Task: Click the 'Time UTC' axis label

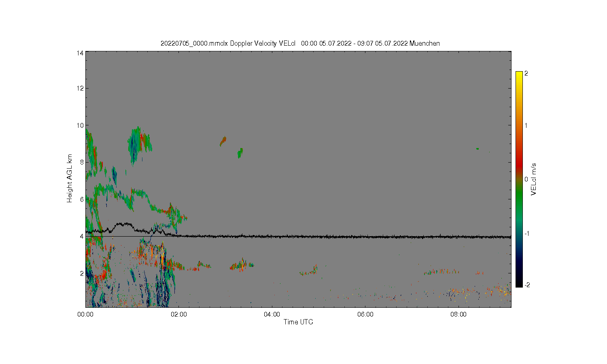Action: point(298,322)
